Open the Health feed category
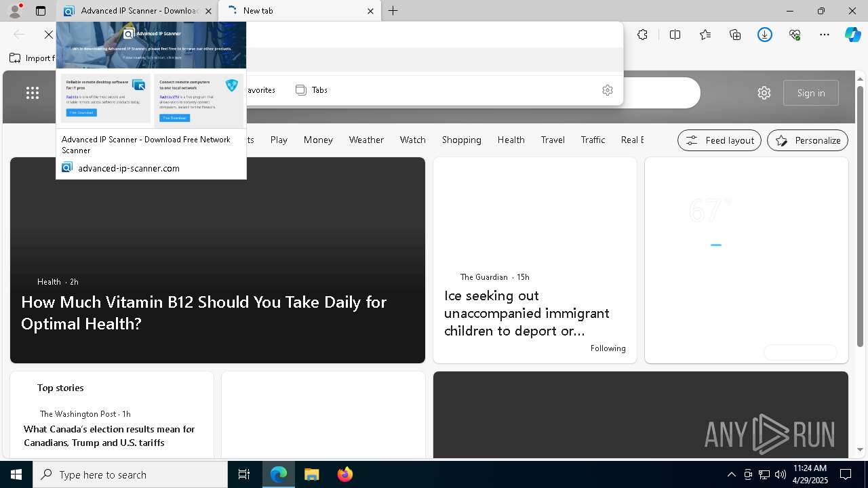This screenshot has height=488, width=868. coord(511,140)
